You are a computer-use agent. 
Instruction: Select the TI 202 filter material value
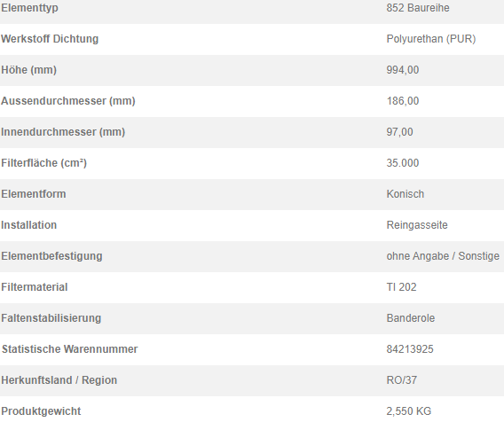[x=401, y=287]
